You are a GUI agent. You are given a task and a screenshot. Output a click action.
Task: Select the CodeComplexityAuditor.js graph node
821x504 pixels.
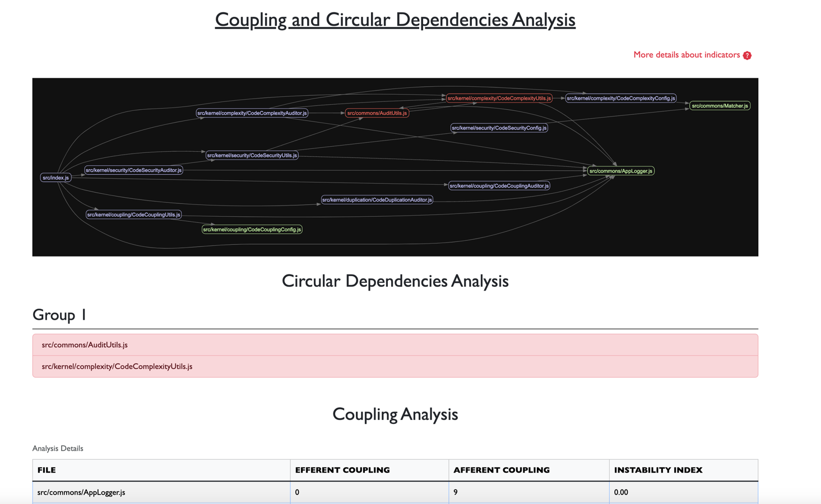pos(252,113)
